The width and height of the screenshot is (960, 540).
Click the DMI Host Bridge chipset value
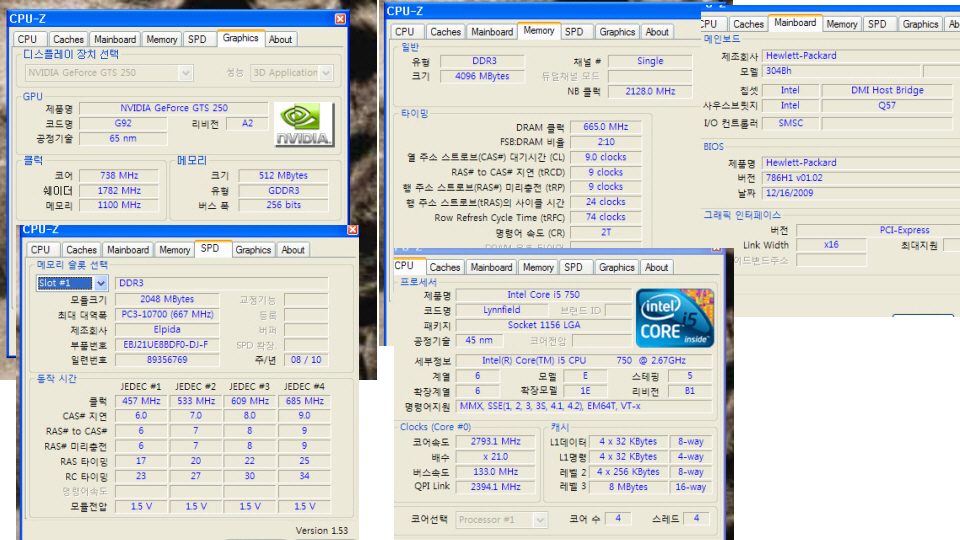tap(887, 91)
